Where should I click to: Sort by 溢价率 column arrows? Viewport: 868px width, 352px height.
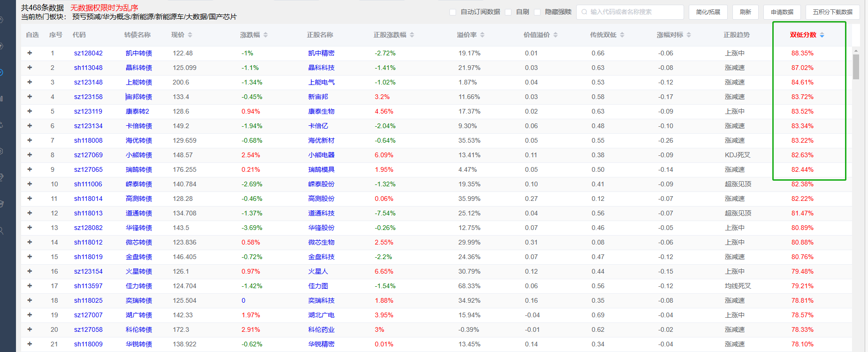coord(482,35)
